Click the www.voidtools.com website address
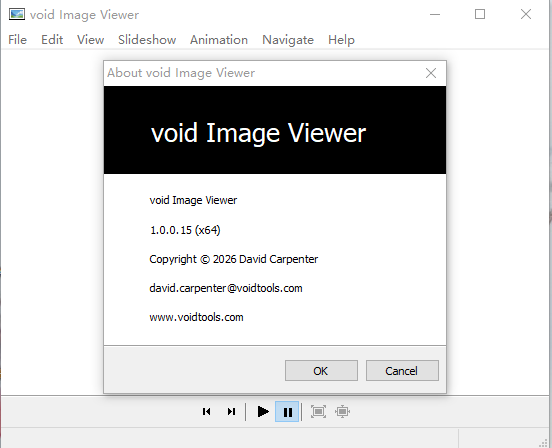Image resolution: width=552 pixels, height=448 pixels. (x=196, y=317)
